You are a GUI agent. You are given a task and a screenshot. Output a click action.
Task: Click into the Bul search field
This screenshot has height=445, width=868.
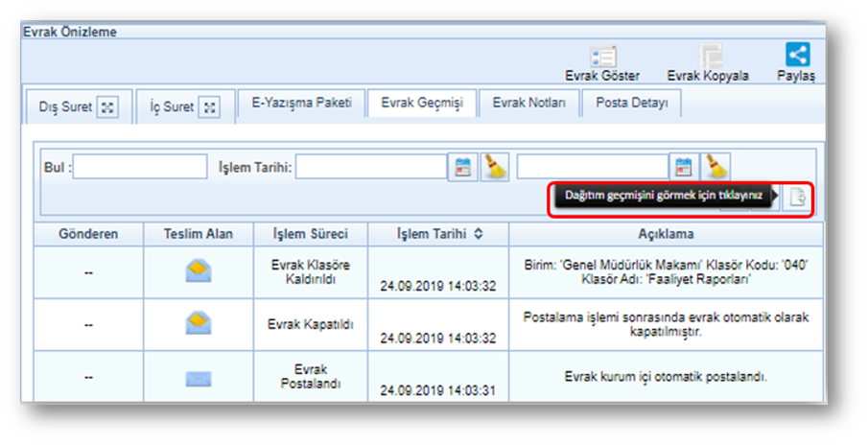140,167
